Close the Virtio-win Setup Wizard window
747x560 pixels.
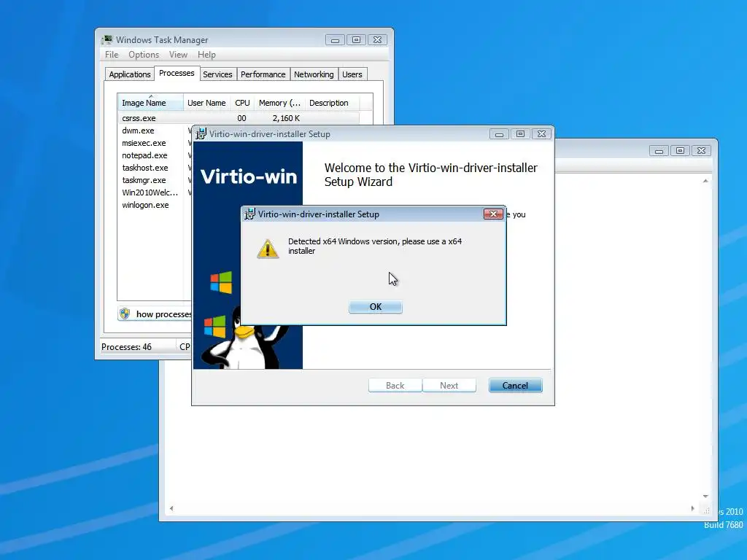[542, 134]
